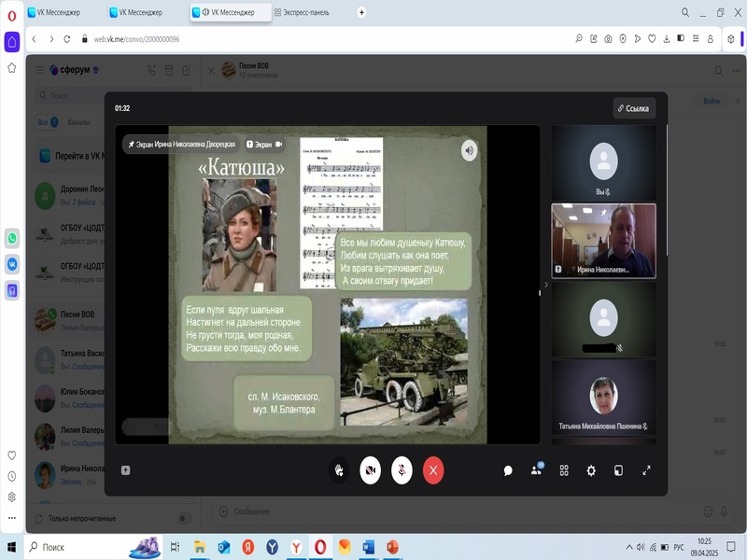The width and height of the screenshot is (747, 560).
Task: Switch to Экспресс-панель tab
Action: (305, 12)
